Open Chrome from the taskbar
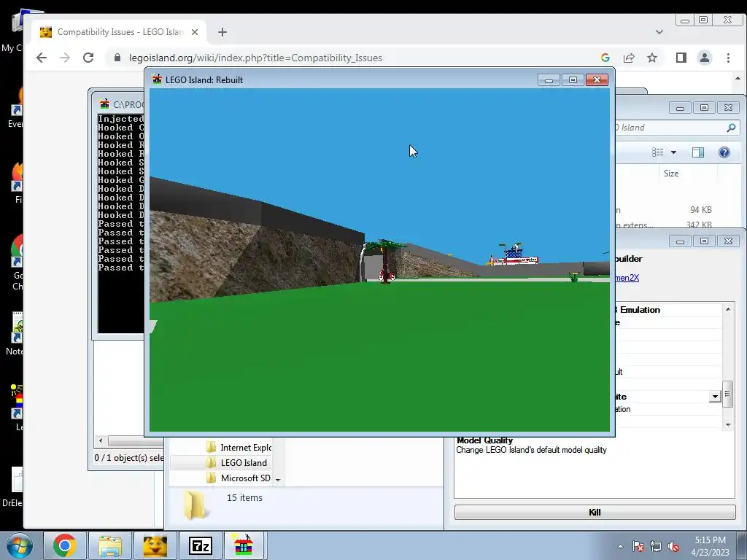This screenshot has height=560, width=747. (x=65, y=545)
